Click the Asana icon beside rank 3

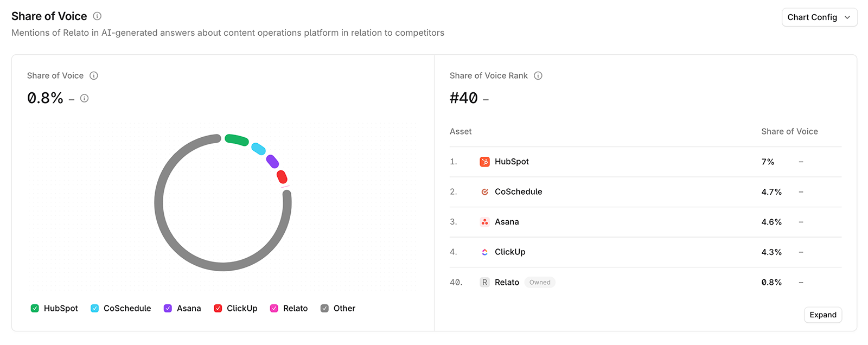tap(484, 221)
